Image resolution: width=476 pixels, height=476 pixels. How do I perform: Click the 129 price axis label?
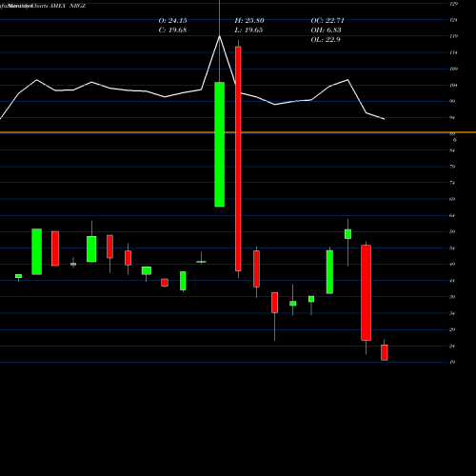tap(453, 4)
